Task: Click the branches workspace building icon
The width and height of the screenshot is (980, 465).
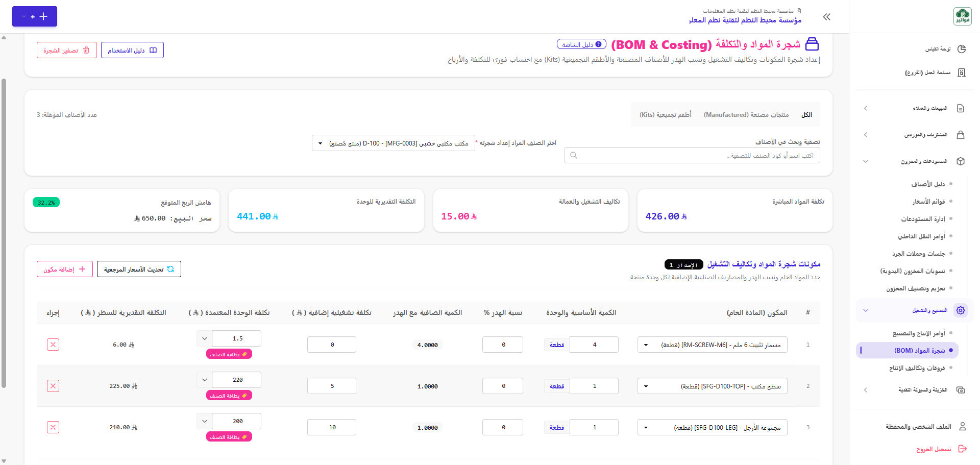Action: tap(962, 72)
